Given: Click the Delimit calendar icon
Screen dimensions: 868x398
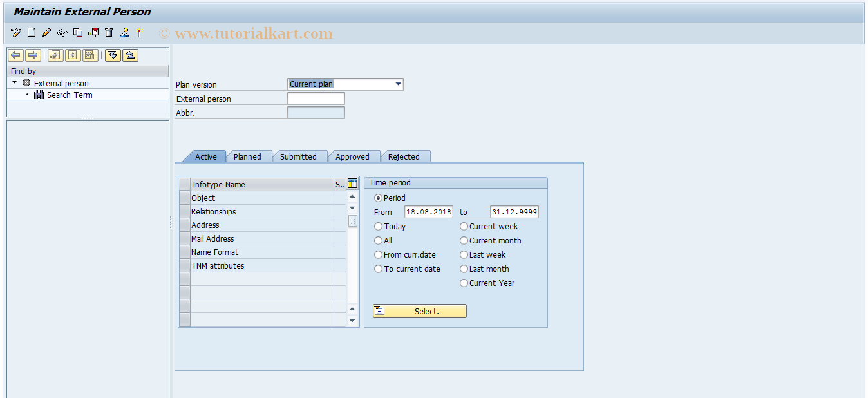Looking at the screenshot, I should pos(93,33).
